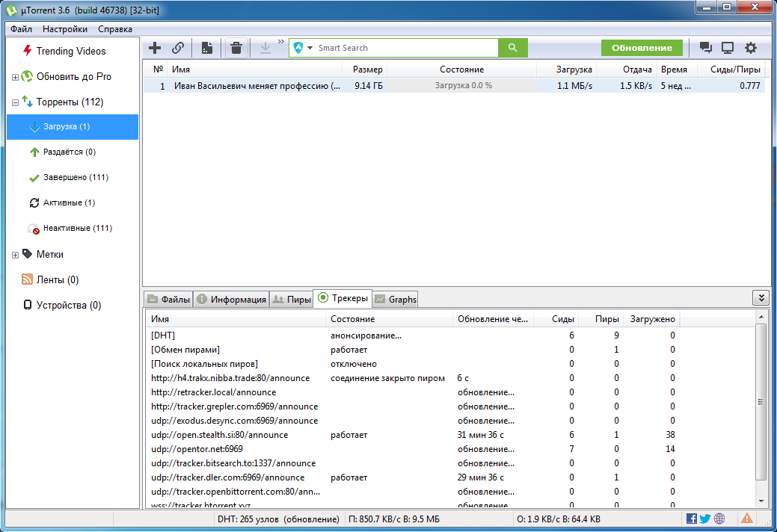This screenshot has width=777, height=532.
Task: Click the Устройства device icon
Action: coord(28,304)
